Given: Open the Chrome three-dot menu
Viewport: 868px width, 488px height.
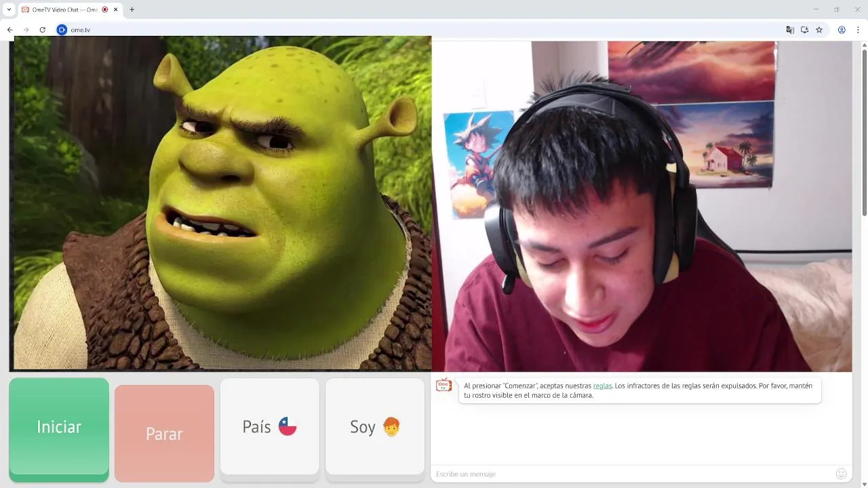Looking at the screenshot, I should (859, 30).
